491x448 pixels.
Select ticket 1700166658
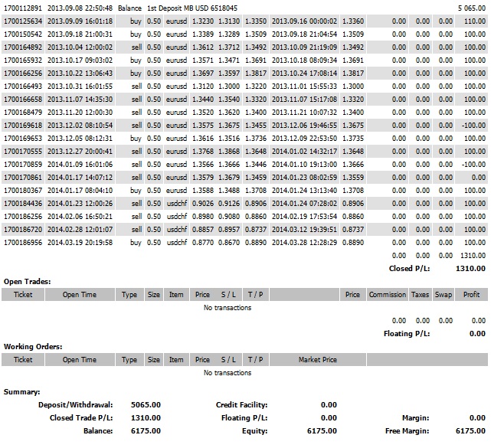tap(23, 100)
